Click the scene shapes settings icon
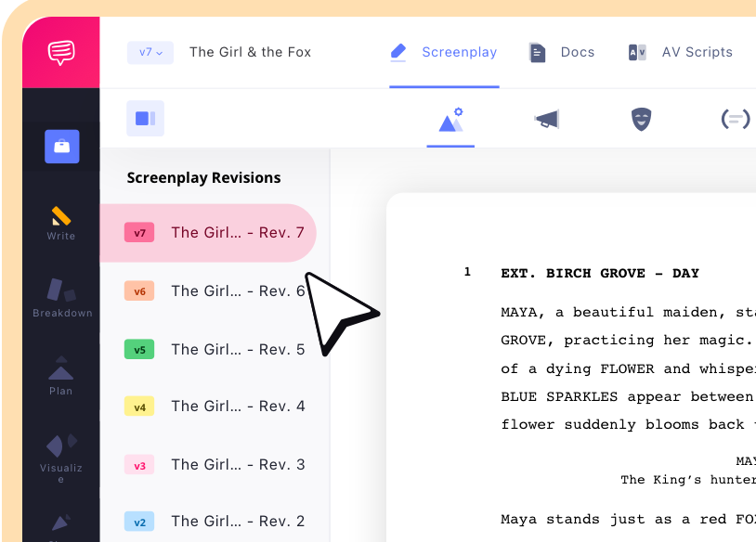The image size is (756, 542). [x=450, y=120]
